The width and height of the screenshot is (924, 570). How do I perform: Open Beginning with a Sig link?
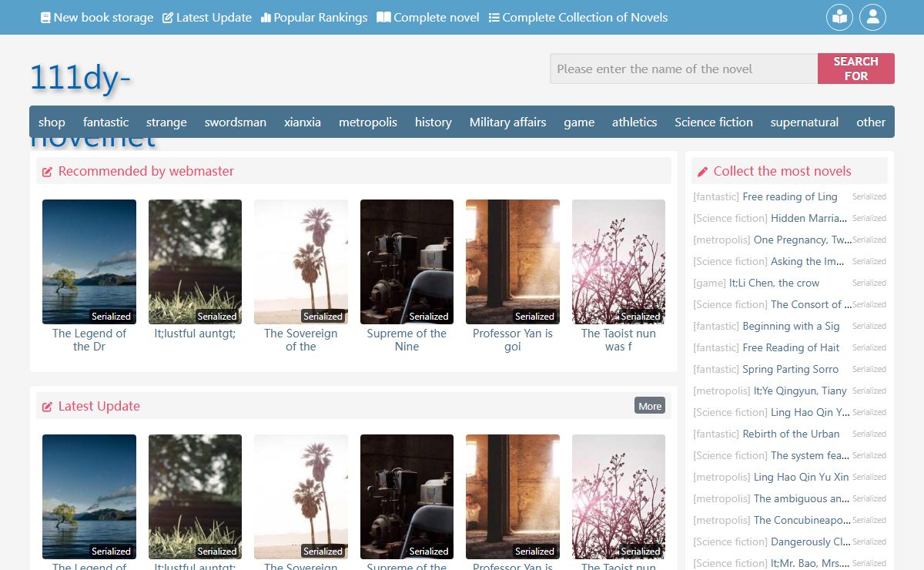791,326
